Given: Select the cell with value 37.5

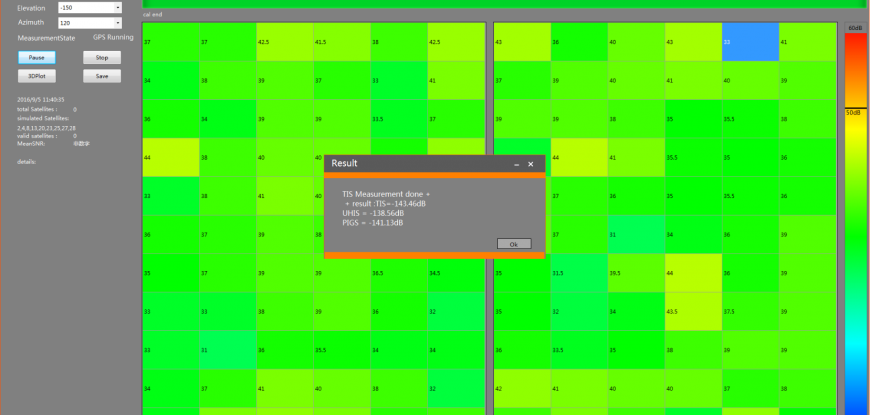Looking at the screenshot, I should (x=750, y=311).
